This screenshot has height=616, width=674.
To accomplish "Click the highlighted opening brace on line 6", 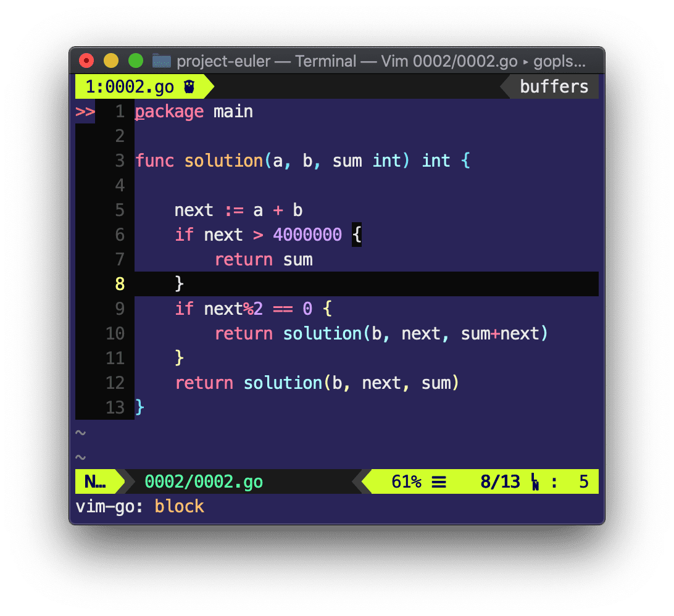I will click(x=356, y=235).
